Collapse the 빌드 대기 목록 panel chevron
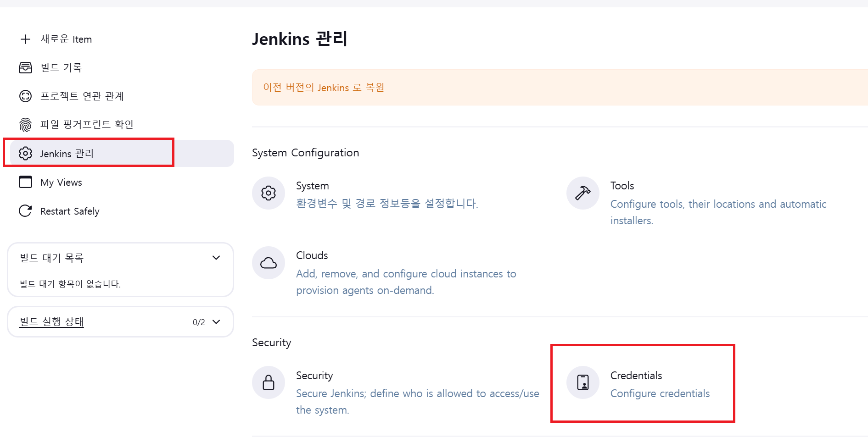The image size is (868, 437). (216, 258)
